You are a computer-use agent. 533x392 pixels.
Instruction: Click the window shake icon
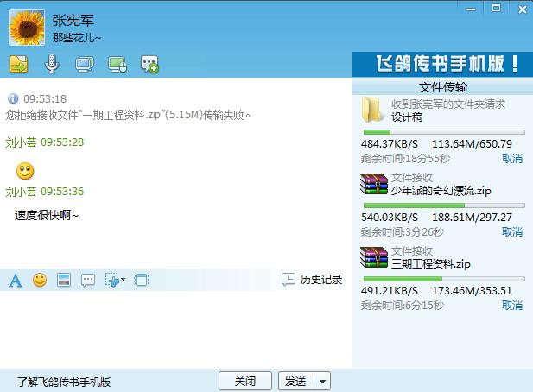(142, 280)
